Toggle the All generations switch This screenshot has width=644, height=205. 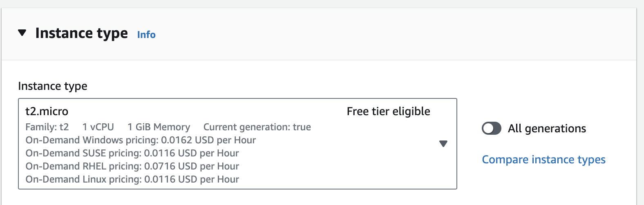tap(491, 129)
